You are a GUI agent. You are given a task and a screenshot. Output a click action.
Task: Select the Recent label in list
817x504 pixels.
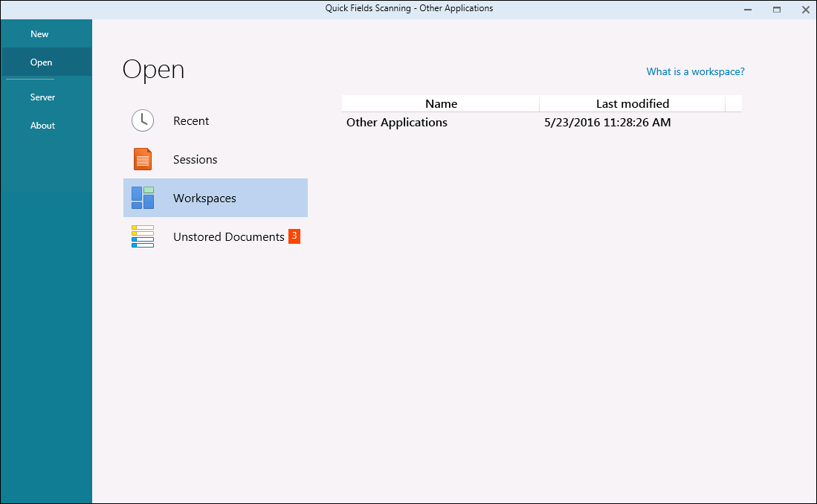tap(191, 121)
